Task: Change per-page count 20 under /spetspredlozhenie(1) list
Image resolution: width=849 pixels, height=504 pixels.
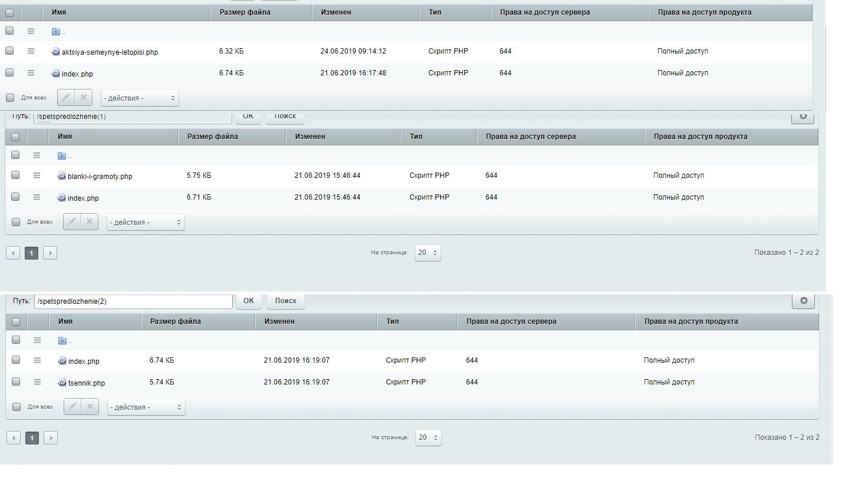Action: (x=428, y=253)
